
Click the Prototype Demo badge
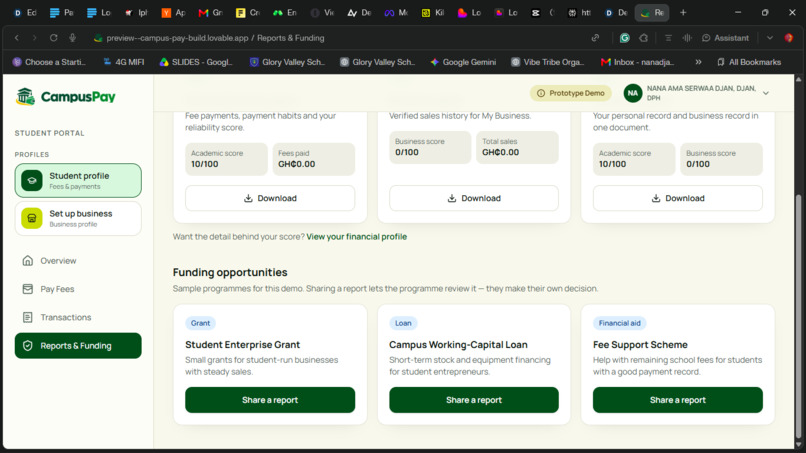(571, 93)
